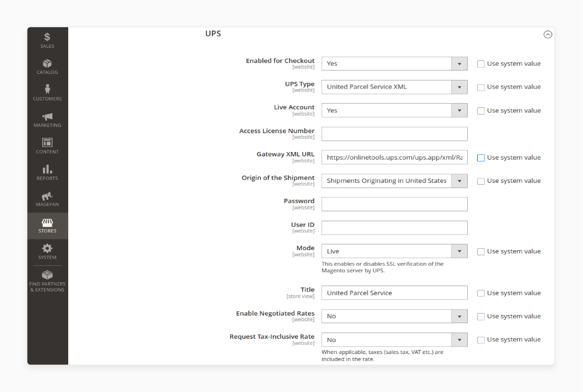Open the Mode dropdown showing Live
This screenshot has height=392, width=583.
[394, 251]
